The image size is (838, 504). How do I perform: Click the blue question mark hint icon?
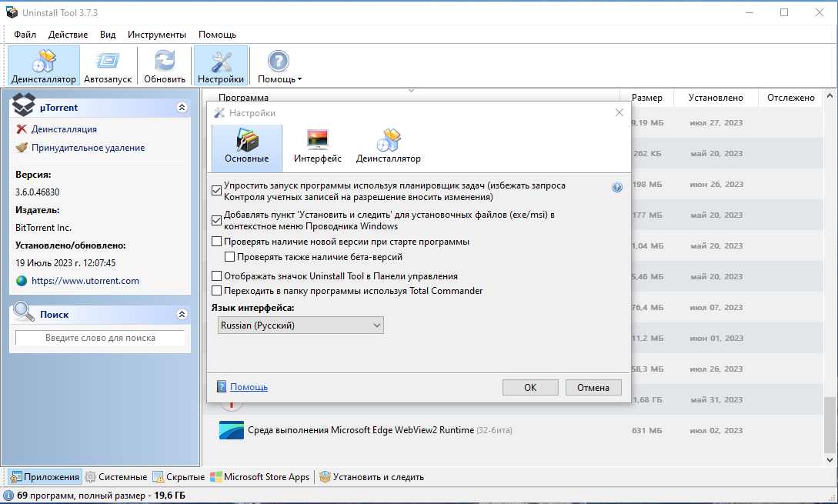tap(617, 187)
